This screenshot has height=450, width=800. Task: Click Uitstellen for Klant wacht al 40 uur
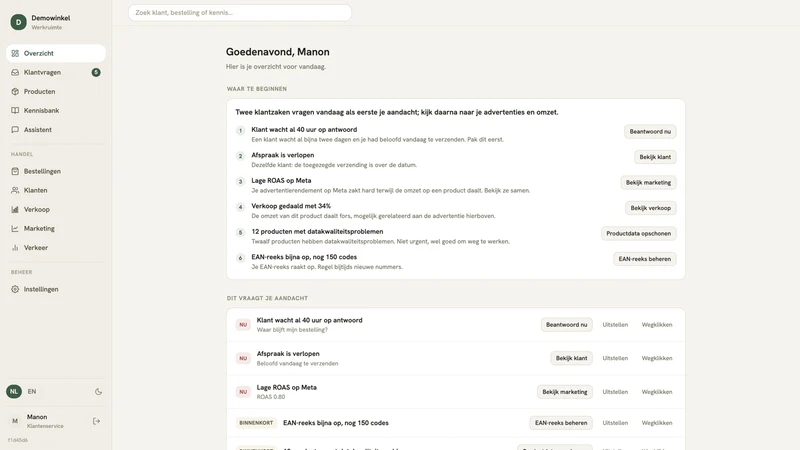click(615, 324)
